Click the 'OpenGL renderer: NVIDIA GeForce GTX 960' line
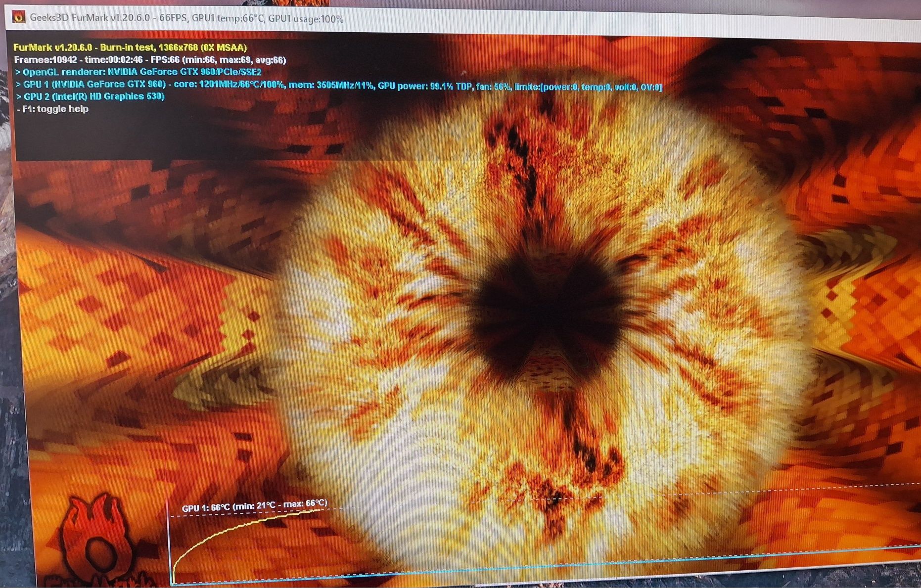The height and width of the screenshot is (588, 921). [x=139, y=72]
